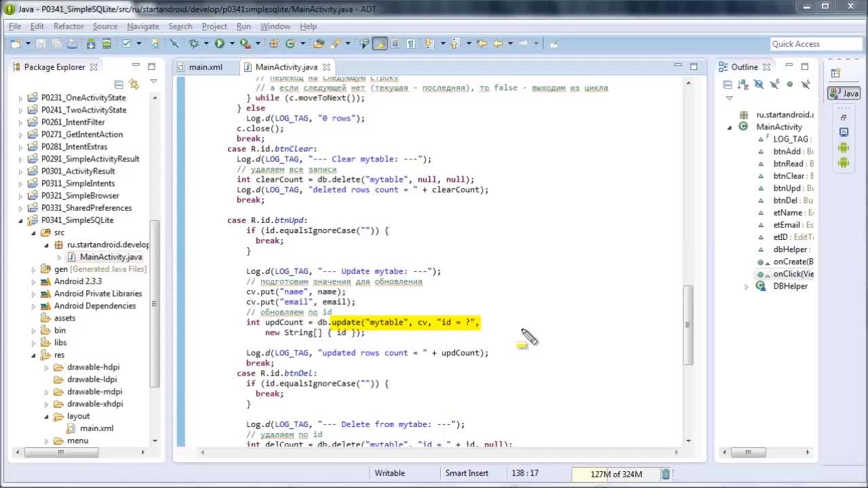Click the Run External Tools icon

[x=245, y=44]
